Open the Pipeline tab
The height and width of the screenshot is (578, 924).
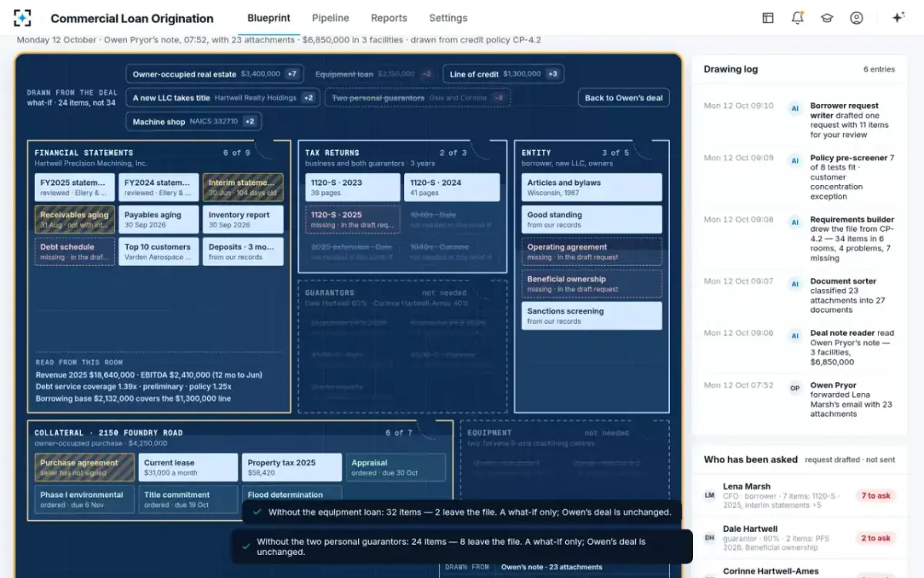click(x=330, y=18)
